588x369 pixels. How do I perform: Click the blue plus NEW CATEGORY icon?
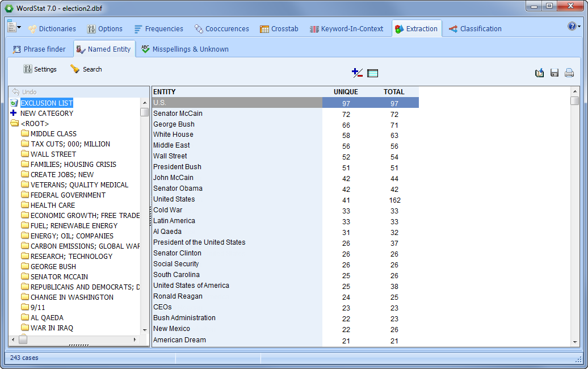14,113
